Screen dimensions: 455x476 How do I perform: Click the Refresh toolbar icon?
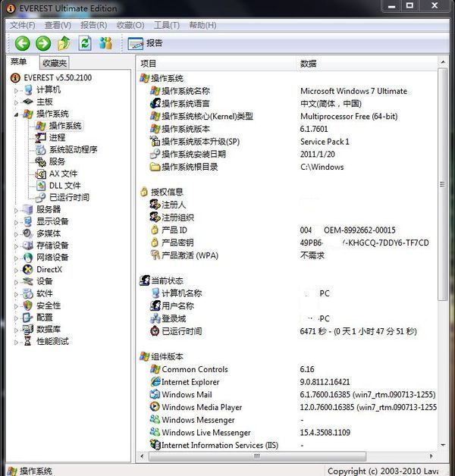[85, 43]
